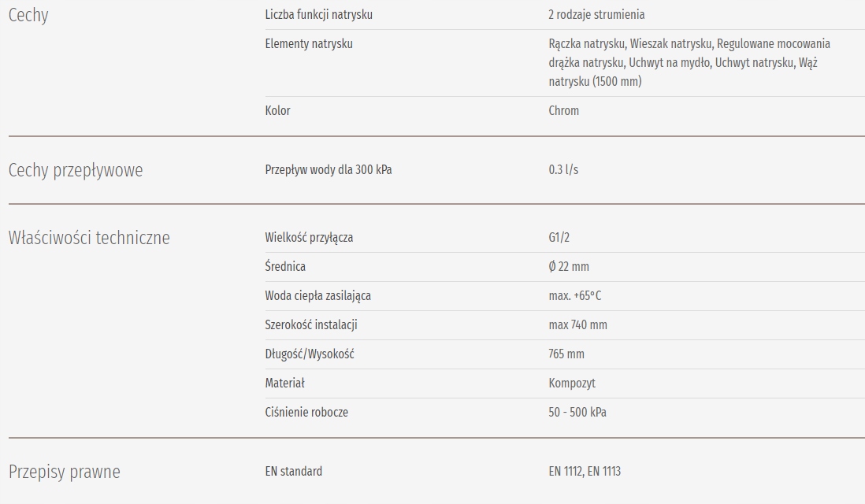Click the Właściwości techniczne section heading
This screenshot has width=865, height=504.
pyautogui.click(x=89, y=238)
